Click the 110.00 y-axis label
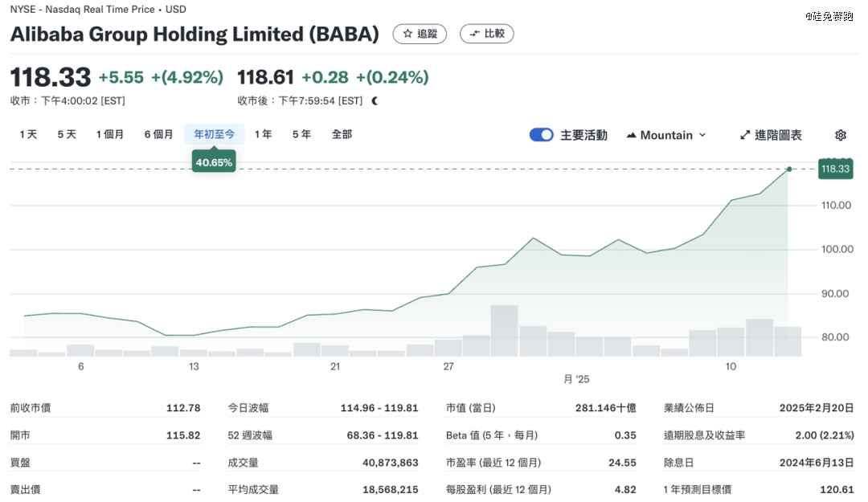Viewport: 868px width, 502px height. point(836,206)
